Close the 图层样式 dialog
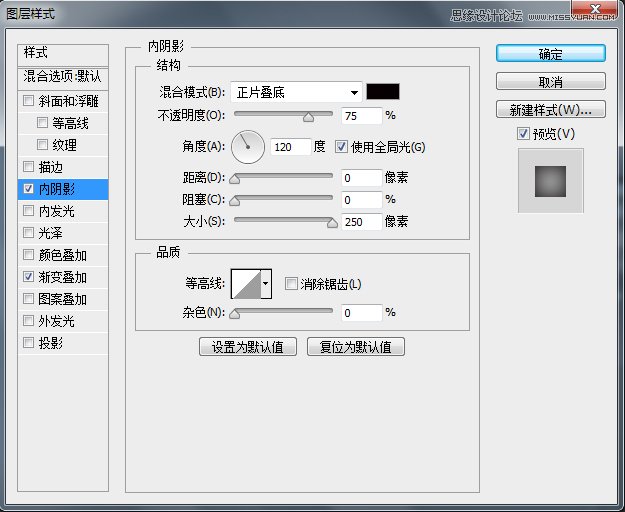The image size is (625, 512). pos(595,9)
